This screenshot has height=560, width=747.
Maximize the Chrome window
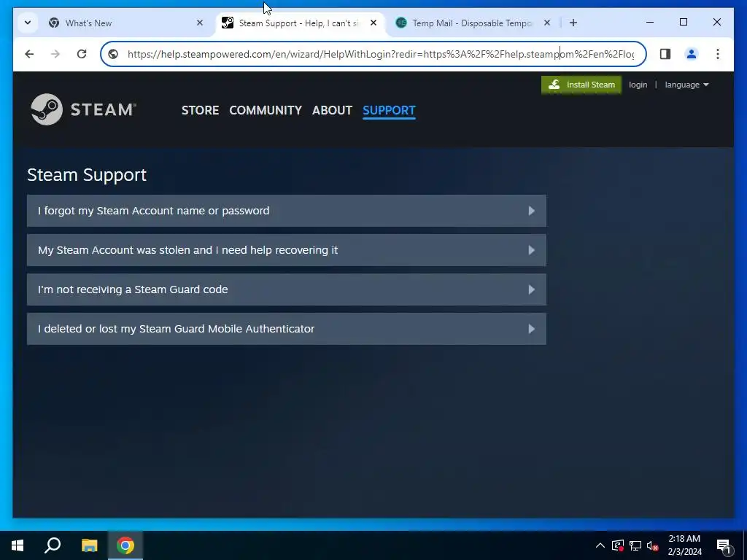click(683, 22)
